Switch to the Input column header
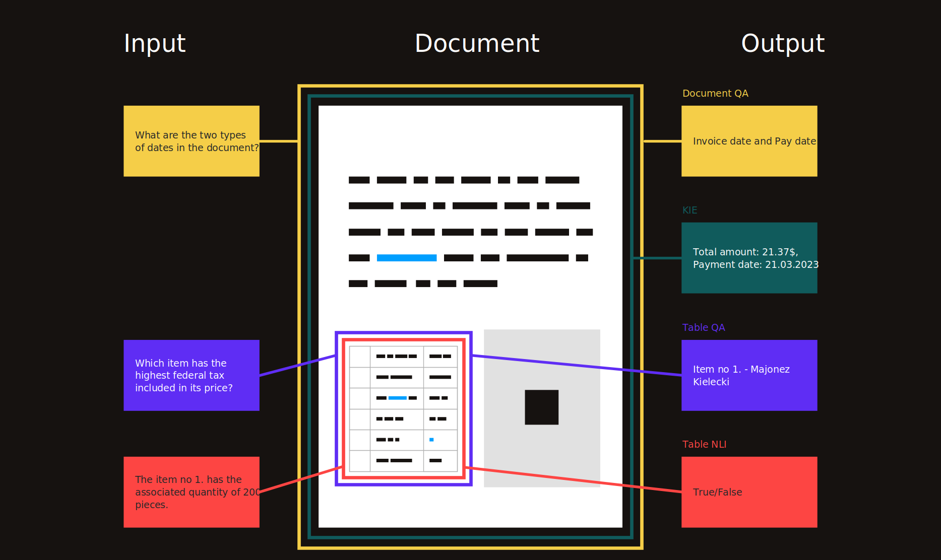The width and height of the screenshot is (941, 560). (155, 43)
